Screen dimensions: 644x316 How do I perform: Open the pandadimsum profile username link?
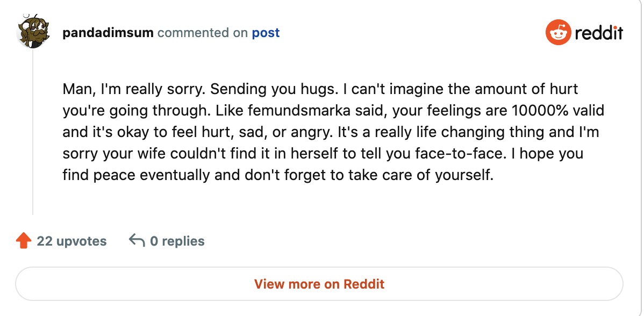(108, 33)
